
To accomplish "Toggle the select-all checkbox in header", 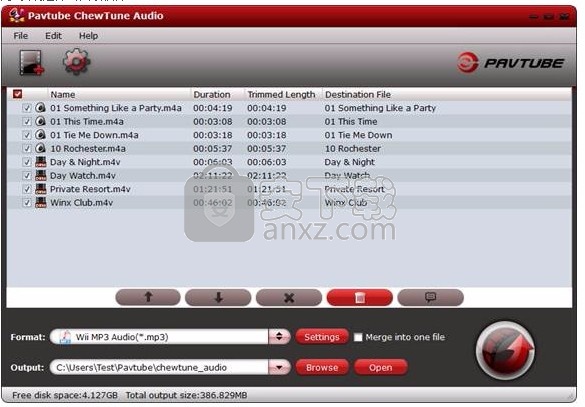I will point(18,94).
